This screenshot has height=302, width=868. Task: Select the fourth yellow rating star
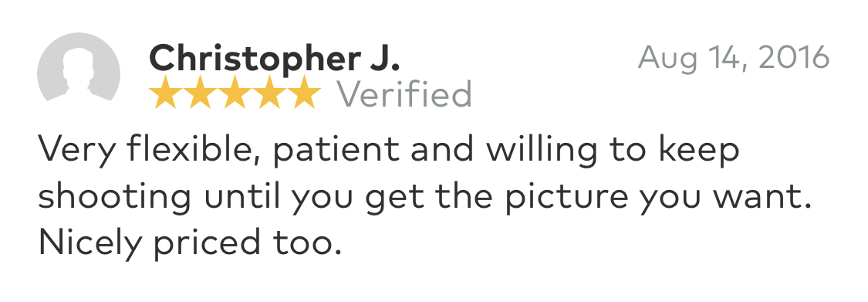point(269,92)
